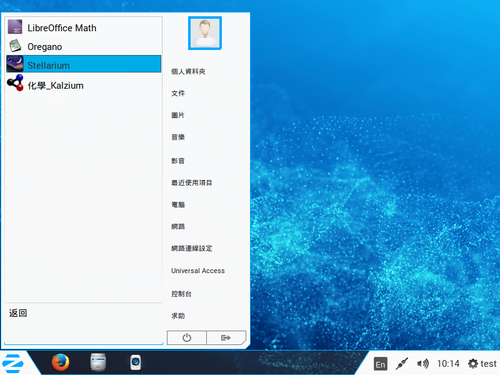Click the power shutdown button
The width and height of the screenshot is (500, 375).
[187, 338]
